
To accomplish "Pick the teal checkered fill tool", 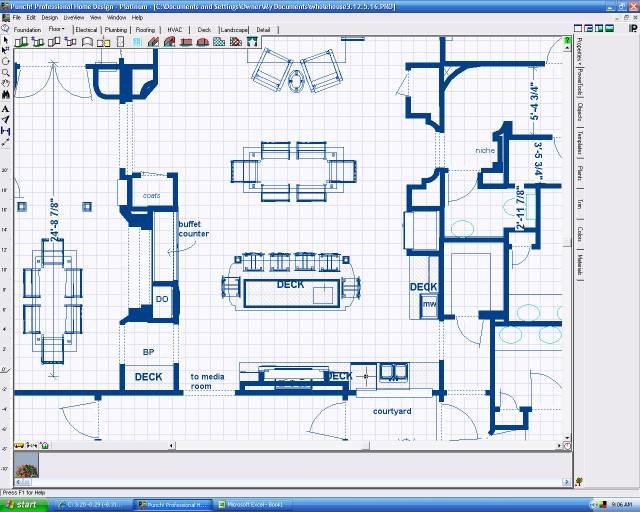I will pos(219,42).
